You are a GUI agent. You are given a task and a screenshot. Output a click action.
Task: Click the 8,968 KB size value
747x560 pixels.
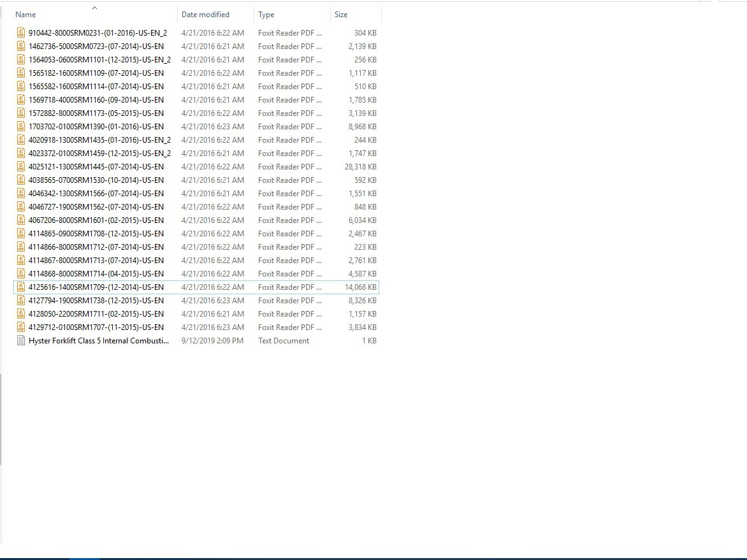click(x=363, y=126)
